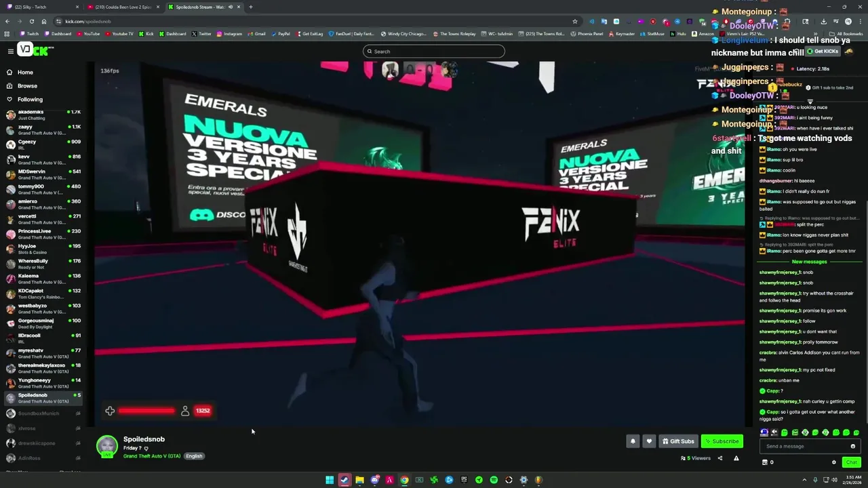868x488 pixels.
Task: Open KDCapalot channel in sidebar
Action: [43, 293]
